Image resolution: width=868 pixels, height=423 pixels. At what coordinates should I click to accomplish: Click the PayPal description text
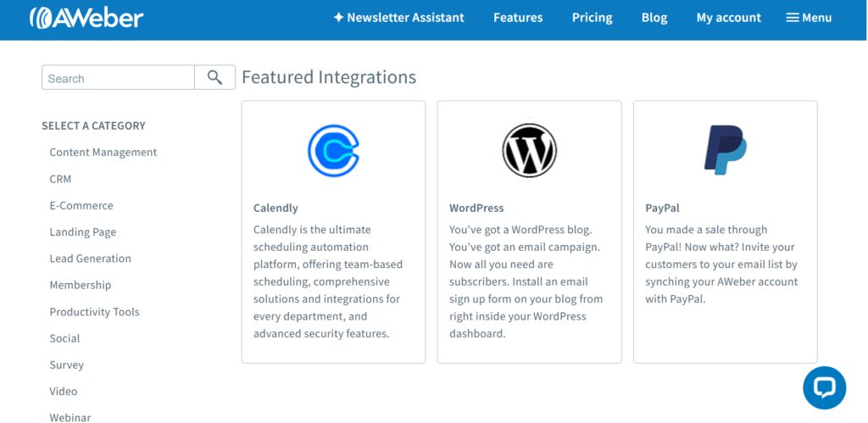click(x=722, y=264)
